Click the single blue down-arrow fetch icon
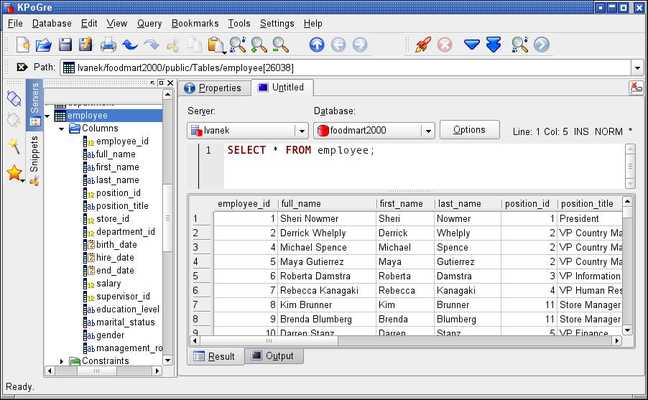 click(472, 44)
